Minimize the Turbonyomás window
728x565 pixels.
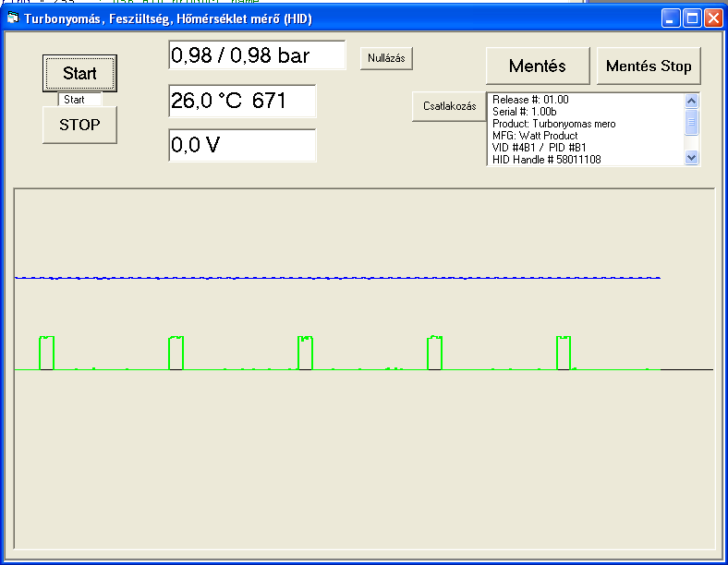click(x=671, y=18)
